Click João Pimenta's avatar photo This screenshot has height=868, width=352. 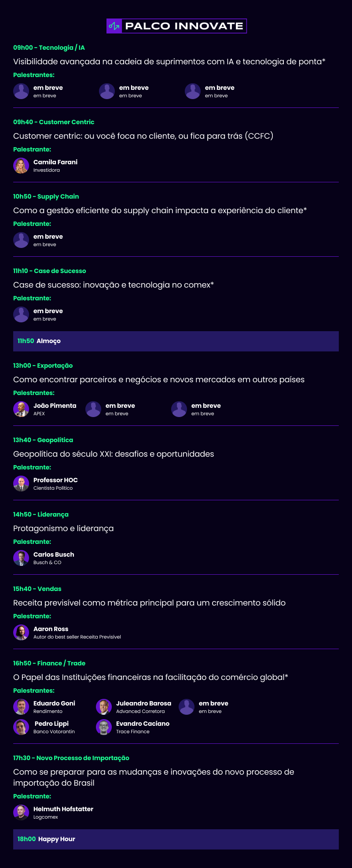[x=21, y=409]
